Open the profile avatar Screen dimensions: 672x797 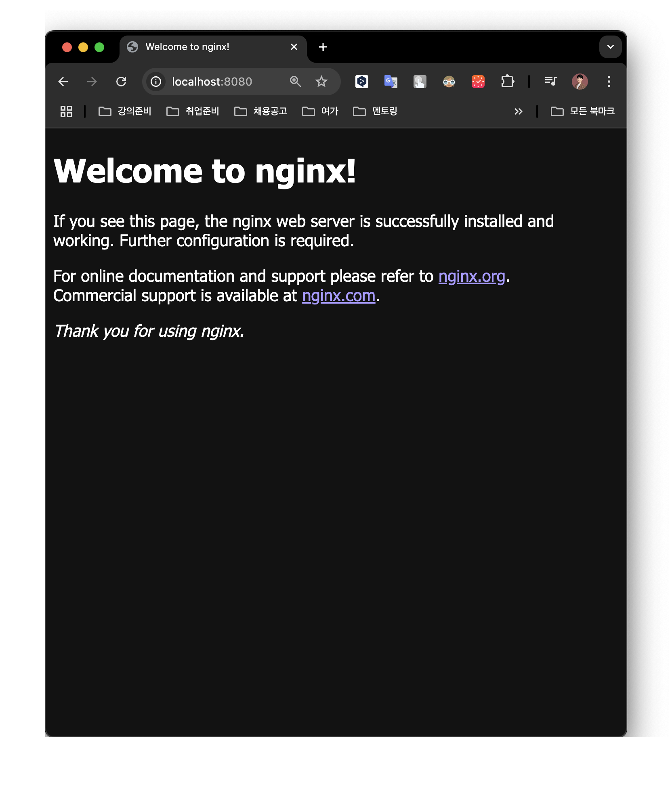pos(580,82)
